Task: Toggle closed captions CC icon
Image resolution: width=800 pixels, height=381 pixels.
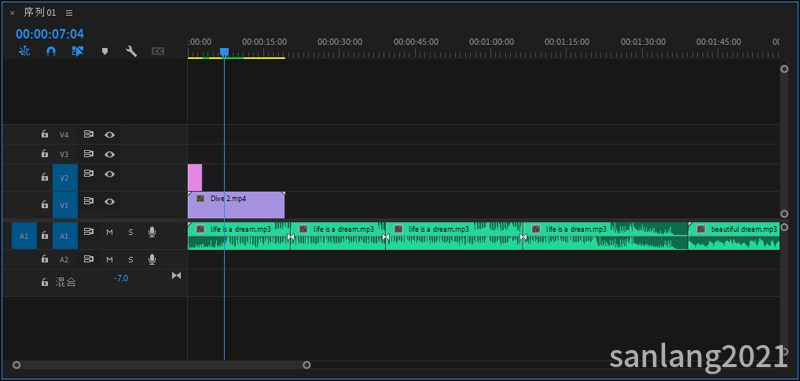Action: [x=158, y=51]
